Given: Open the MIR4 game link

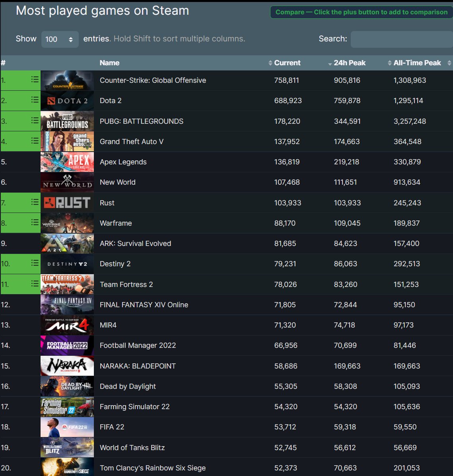Looking at the screenshot, I should (x=108, y=325).
